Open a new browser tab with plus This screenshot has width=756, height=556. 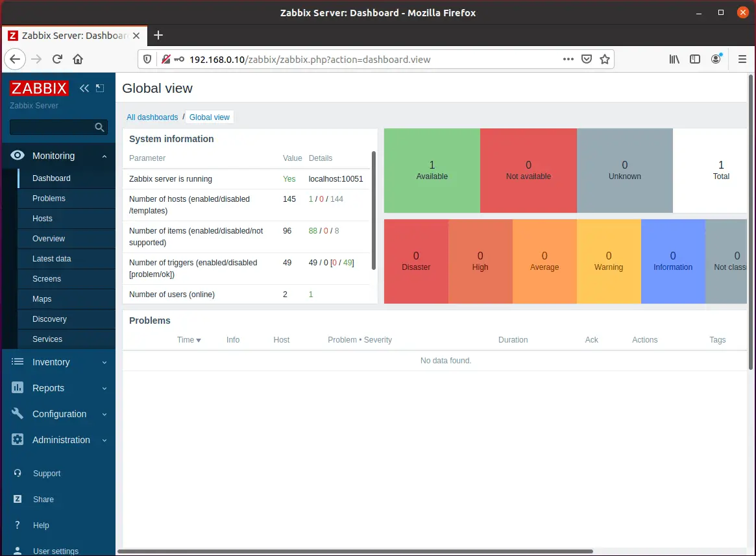click(158, 35)
